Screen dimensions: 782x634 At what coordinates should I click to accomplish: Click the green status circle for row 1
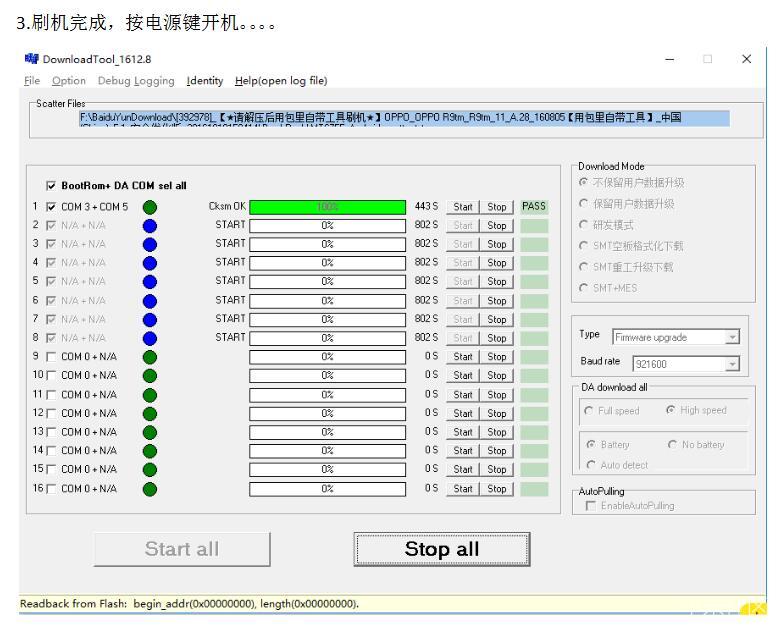click(150, 207)
